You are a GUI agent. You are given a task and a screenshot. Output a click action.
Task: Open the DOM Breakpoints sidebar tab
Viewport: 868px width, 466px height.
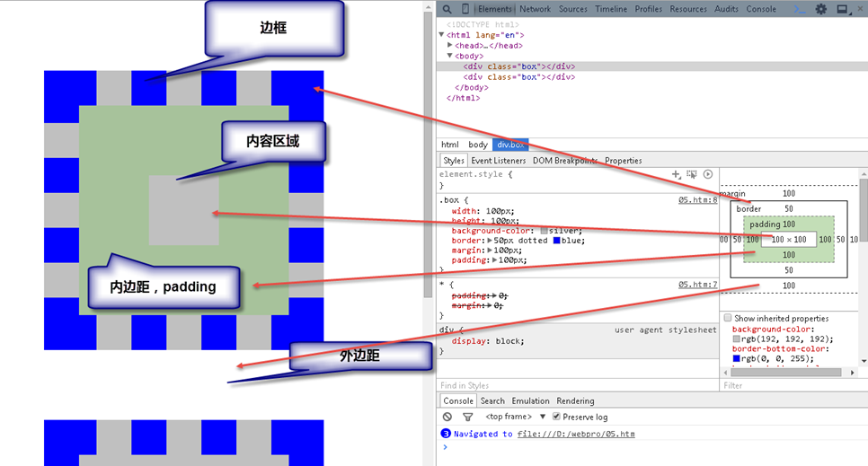click(565, 161)
